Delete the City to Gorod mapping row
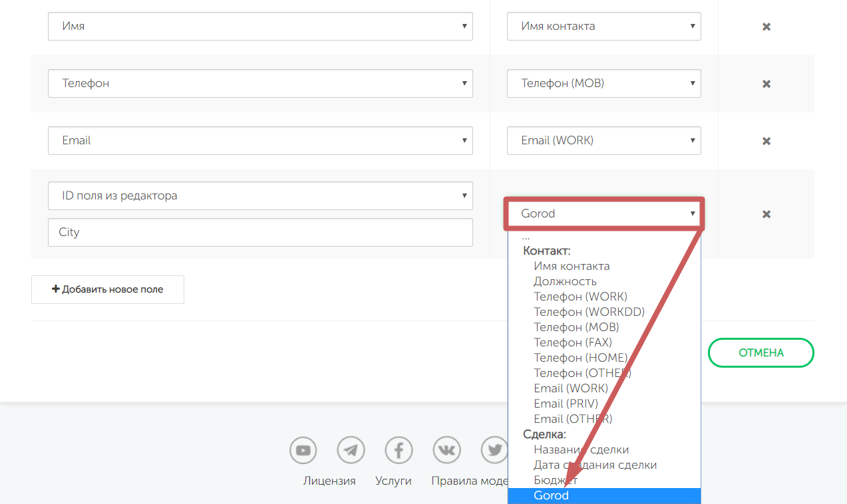 click(766, 214)
